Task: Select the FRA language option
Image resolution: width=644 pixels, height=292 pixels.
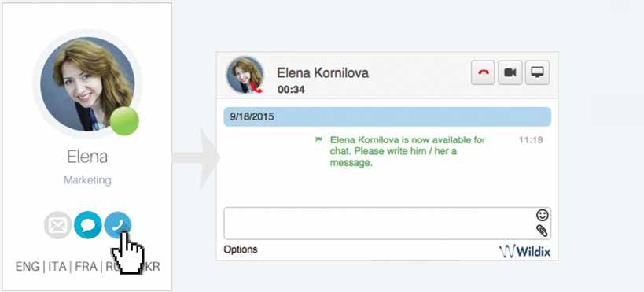Action: pos(86,267)
